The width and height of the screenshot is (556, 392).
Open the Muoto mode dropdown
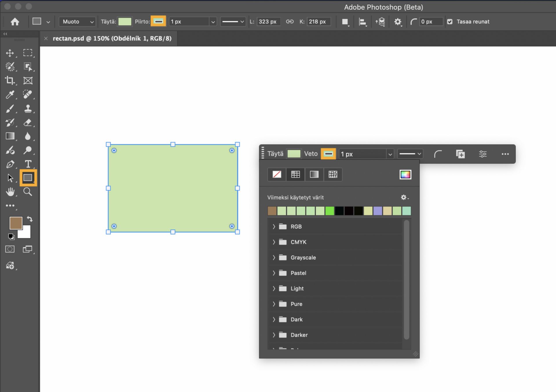pos(77,22)
